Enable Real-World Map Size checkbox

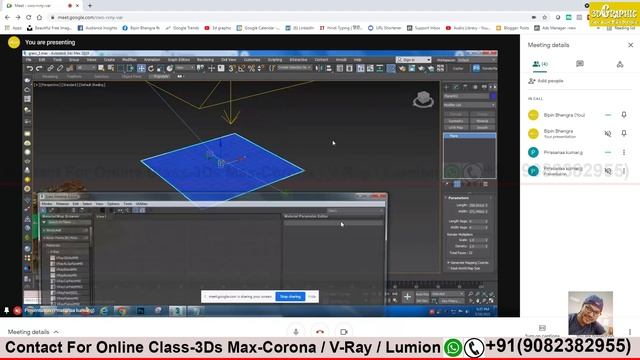tap(449, 268)
